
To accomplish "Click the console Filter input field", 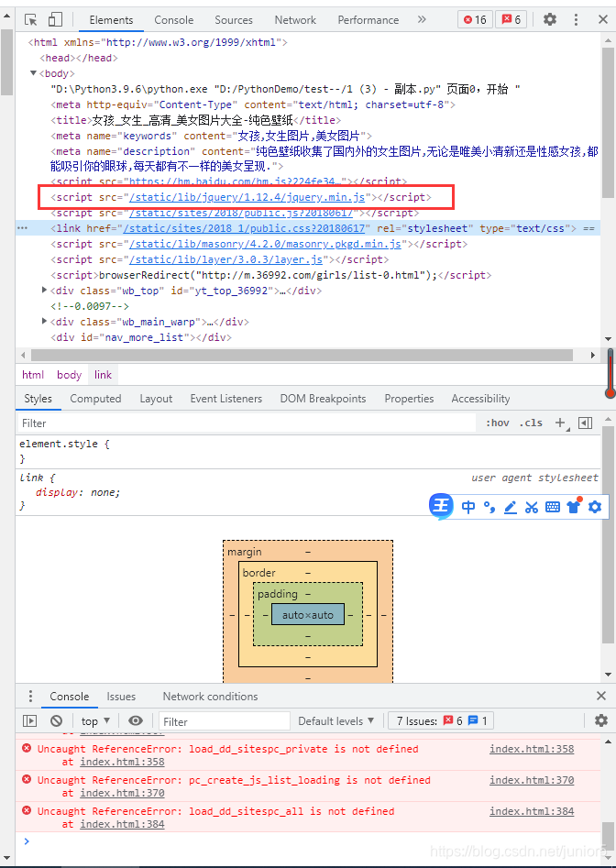I will [225, 721].
